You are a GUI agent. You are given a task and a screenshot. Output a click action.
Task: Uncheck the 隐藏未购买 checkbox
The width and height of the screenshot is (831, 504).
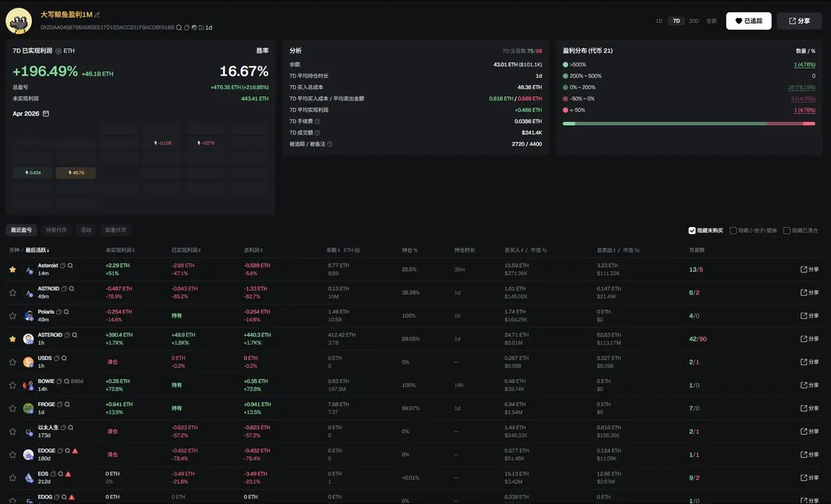pos(692,231)
